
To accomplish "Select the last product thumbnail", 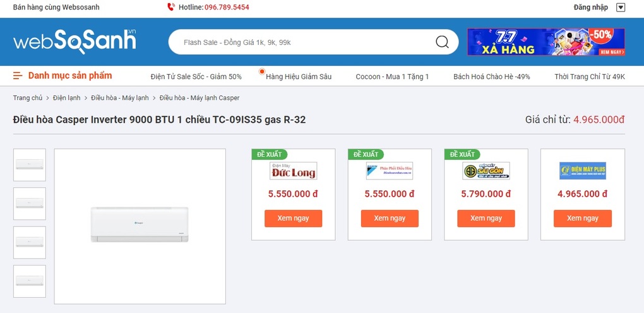I will pos(30,281).
